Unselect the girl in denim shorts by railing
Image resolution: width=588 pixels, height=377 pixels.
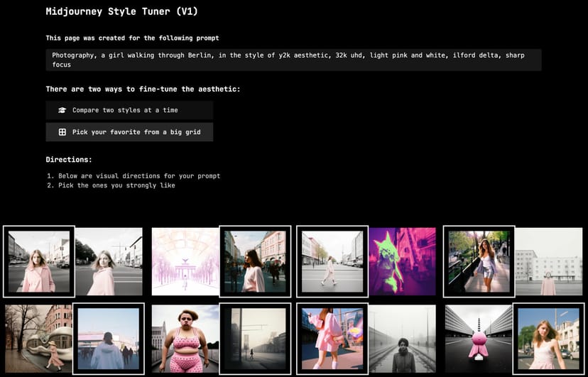(479, 261)
